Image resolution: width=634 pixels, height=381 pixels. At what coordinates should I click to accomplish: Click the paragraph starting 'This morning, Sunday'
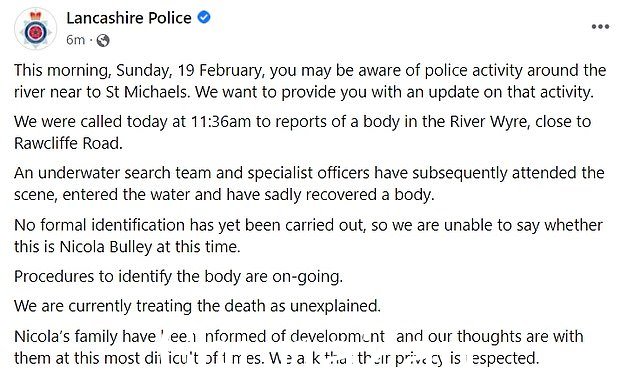click(x=310, y=81)
